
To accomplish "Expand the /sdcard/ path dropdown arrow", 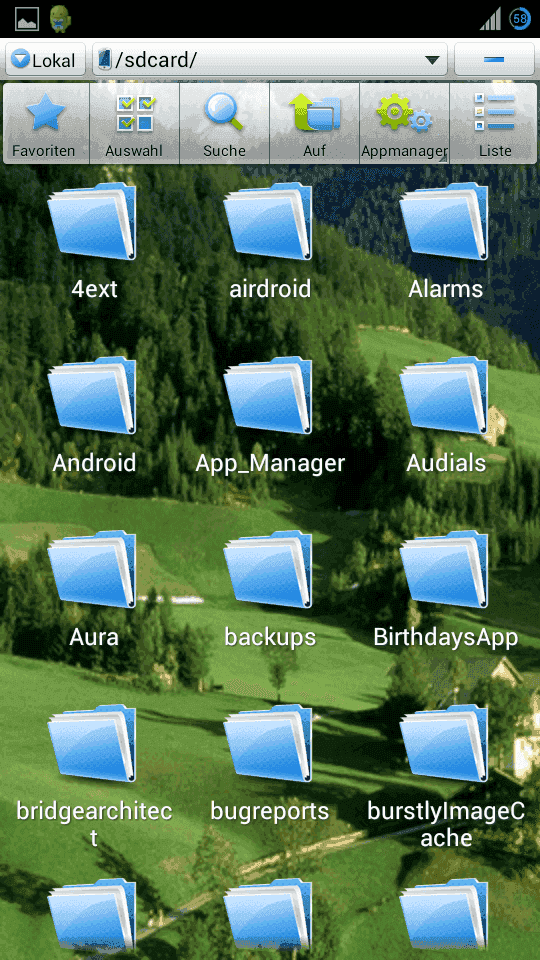I will [432, 59].
